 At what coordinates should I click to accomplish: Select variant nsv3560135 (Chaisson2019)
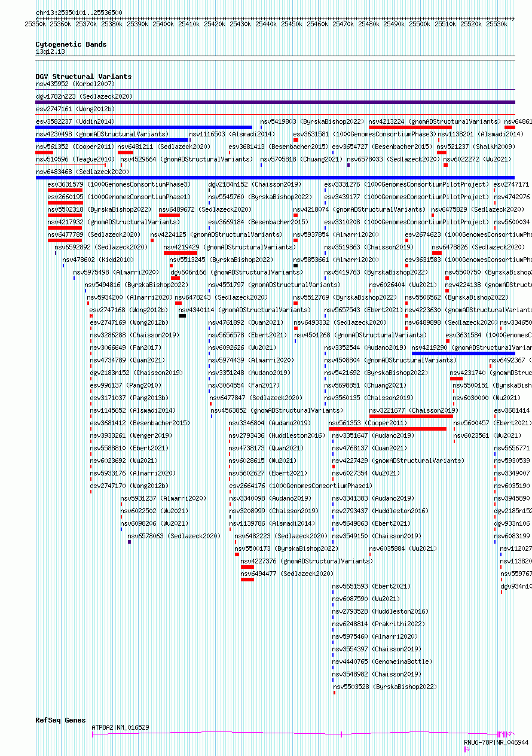tap(369, 398)
